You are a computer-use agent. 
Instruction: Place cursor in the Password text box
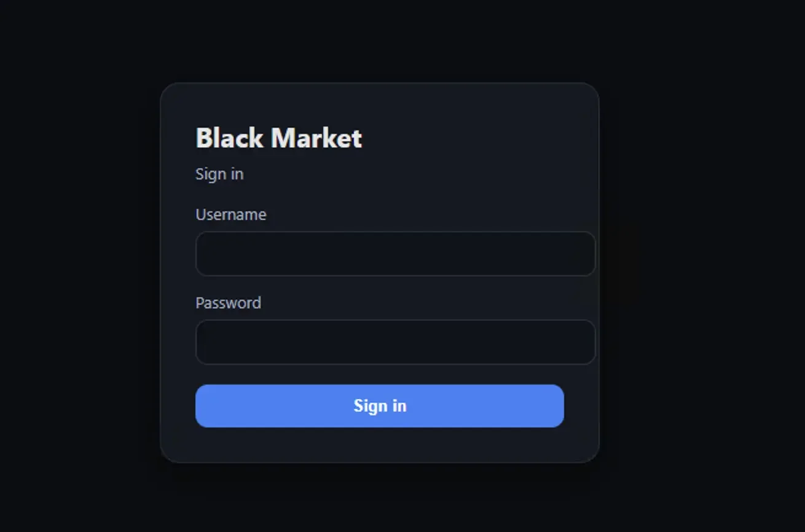coord(395,342)
